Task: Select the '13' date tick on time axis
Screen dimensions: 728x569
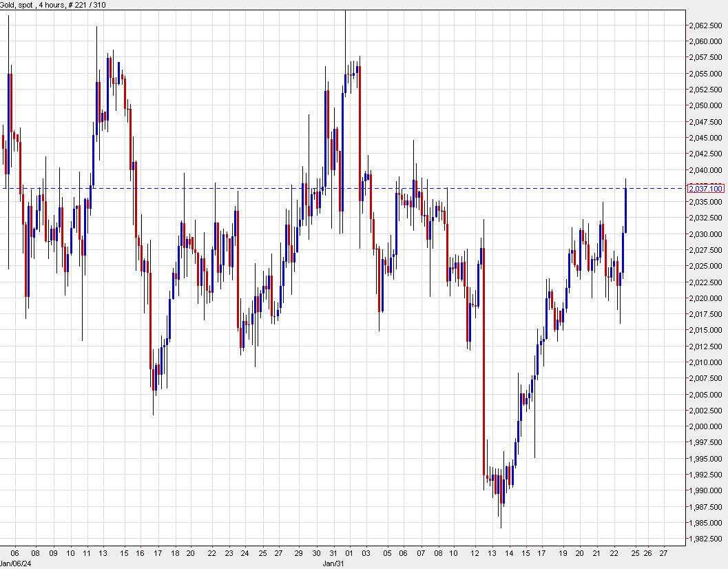Action: point(103,552)
